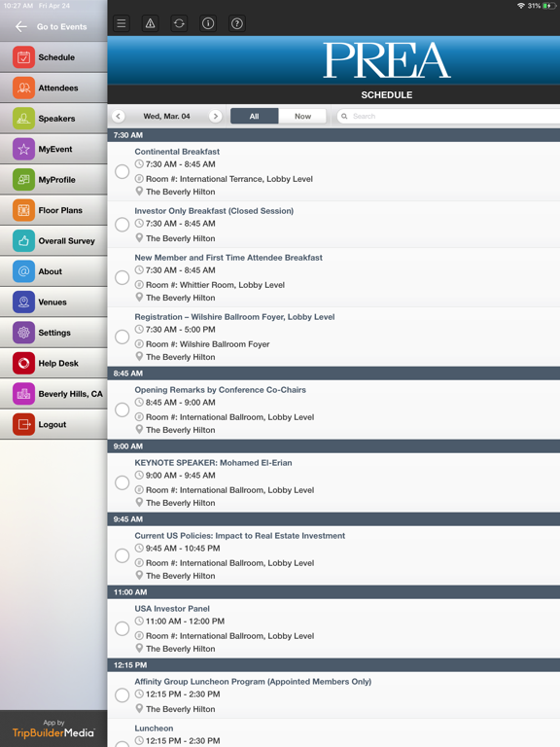Image resolution: width=560 pixels, height=747 pixels.
Task: Open the Speakers menu item
Action: [53, 118]
